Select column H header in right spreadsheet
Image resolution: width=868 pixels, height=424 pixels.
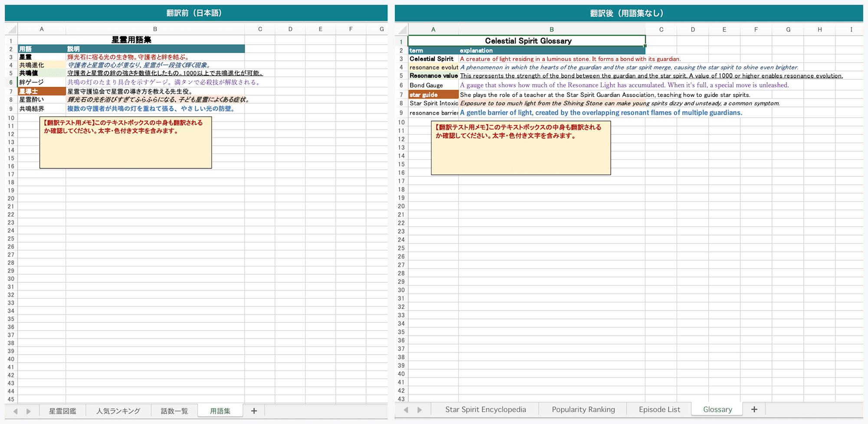[819, 30]
